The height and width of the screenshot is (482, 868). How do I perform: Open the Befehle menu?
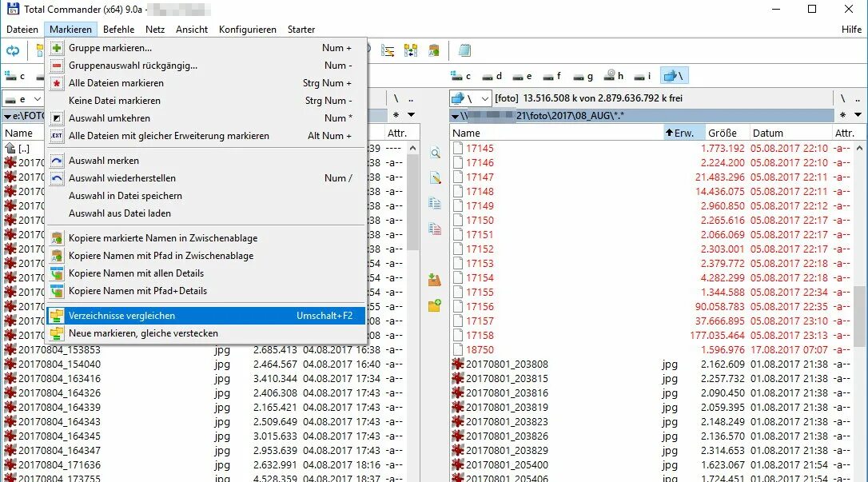(118, 30)
